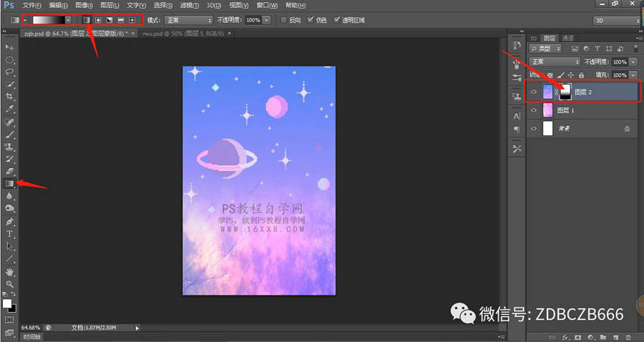644x342 pixels.
Task: Hide 图层 1 with eye icon
Action: pyautogui.click(x=534, y=110)
